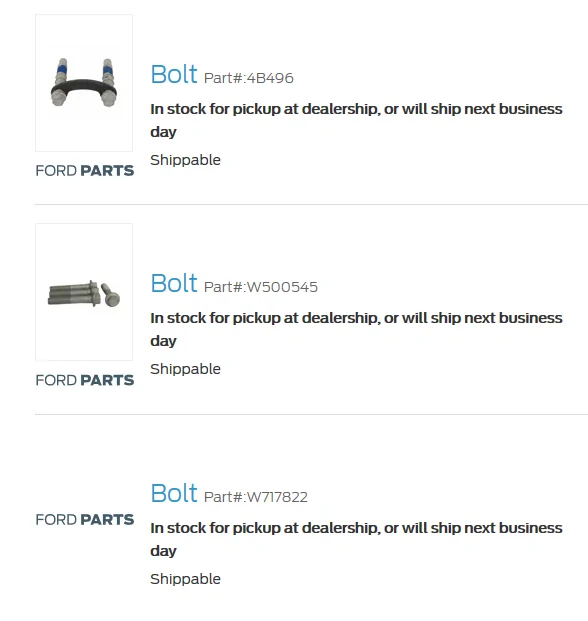This screenshot has height=621, width=588.
Task: Click the FORD PARTS logo under the W500545 image
Action: pos(85,380)
